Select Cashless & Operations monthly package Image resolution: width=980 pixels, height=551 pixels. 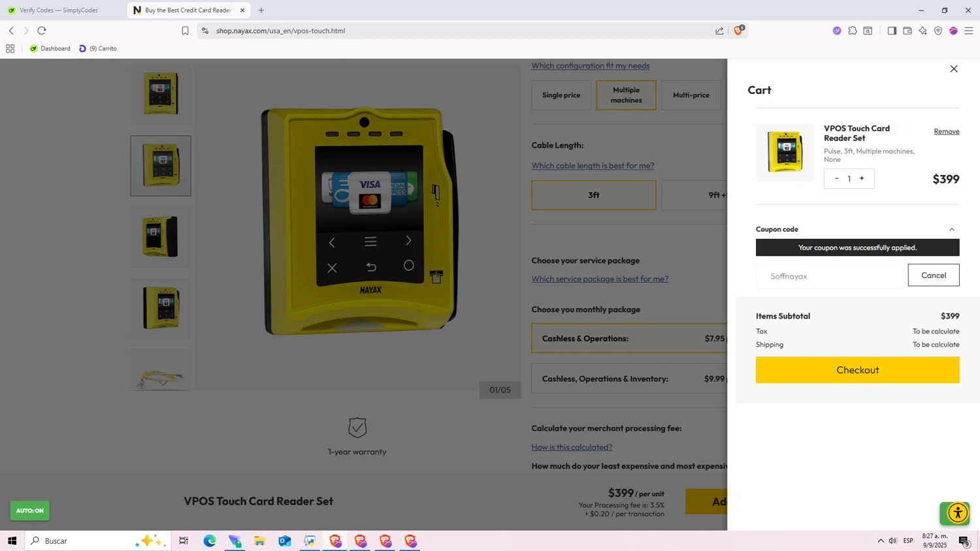coord(629,338)
